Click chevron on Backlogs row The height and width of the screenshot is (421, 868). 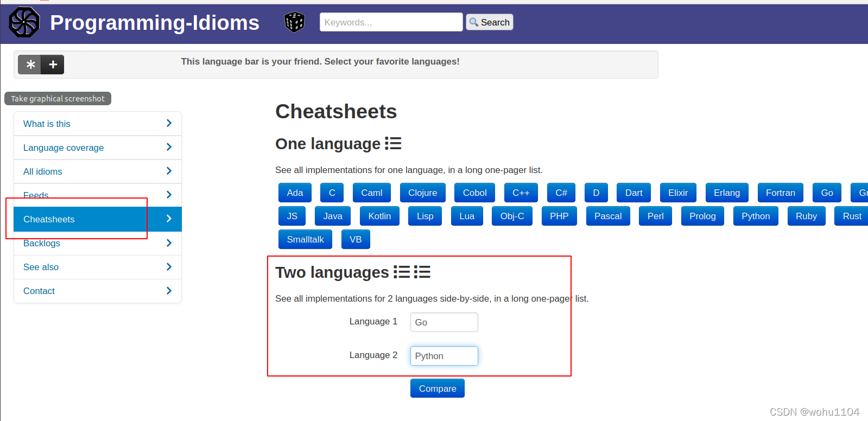[x=169, y=243]
